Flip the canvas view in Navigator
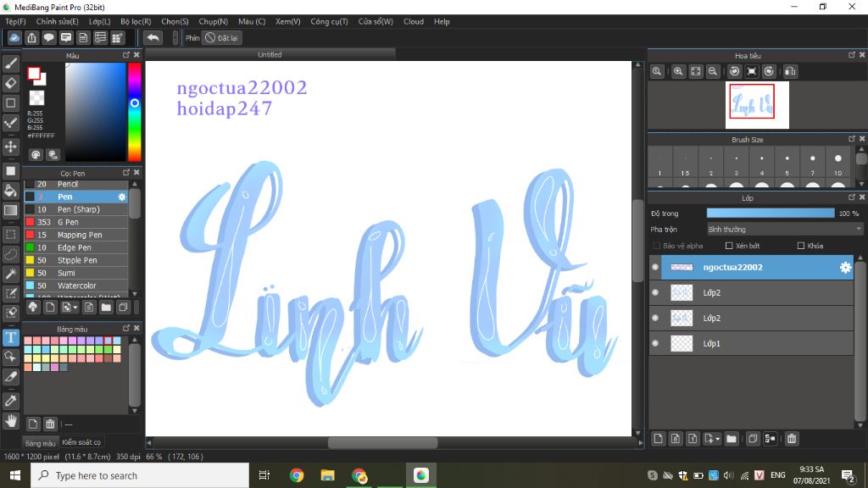This screenshot has height=488, width=868. pos(791,71)
